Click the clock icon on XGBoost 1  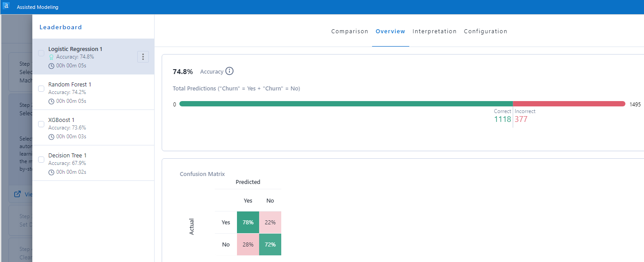tap(52, 136)
